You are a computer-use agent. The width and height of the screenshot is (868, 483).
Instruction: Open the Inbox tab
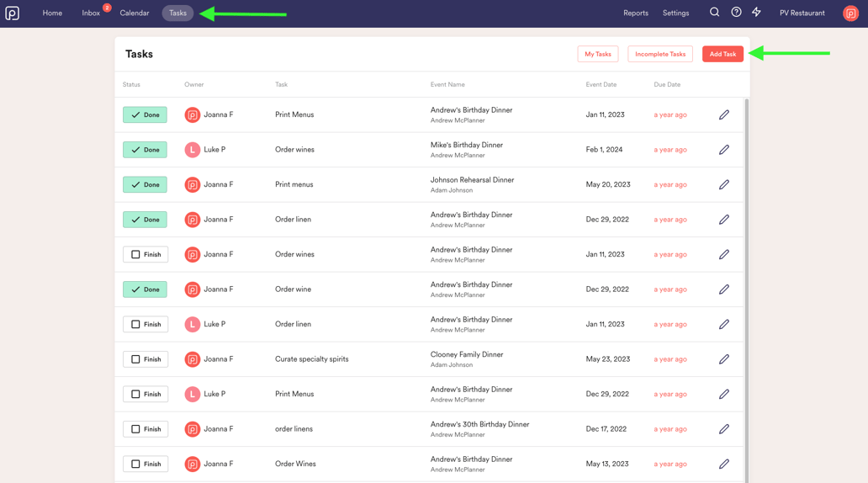coord(91,13)
